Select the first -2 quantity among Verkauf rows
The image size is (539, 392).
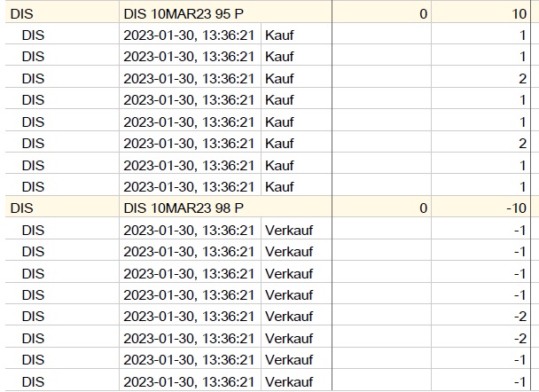(519, 317)
